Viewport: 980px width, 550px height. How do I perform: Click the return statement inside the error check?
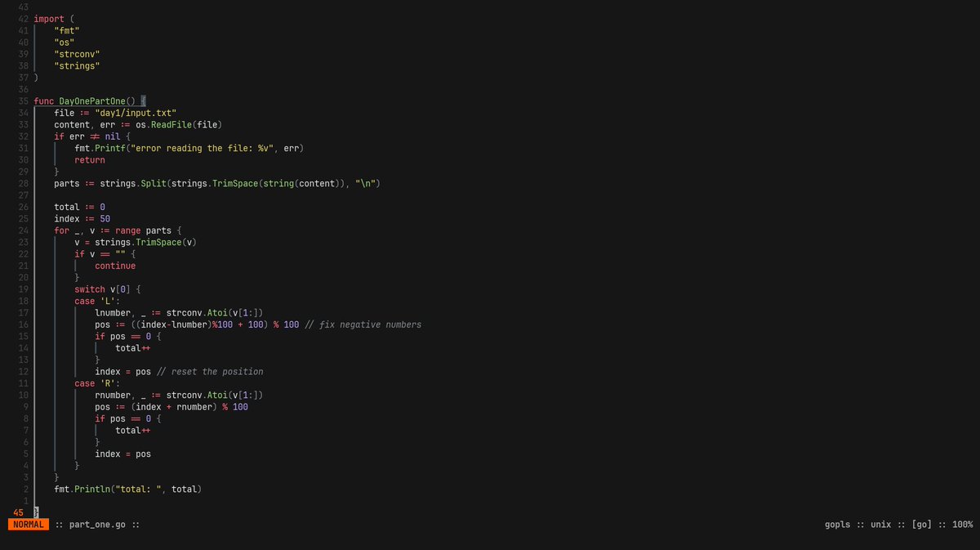pyautogui.click(x=89, y=159)
